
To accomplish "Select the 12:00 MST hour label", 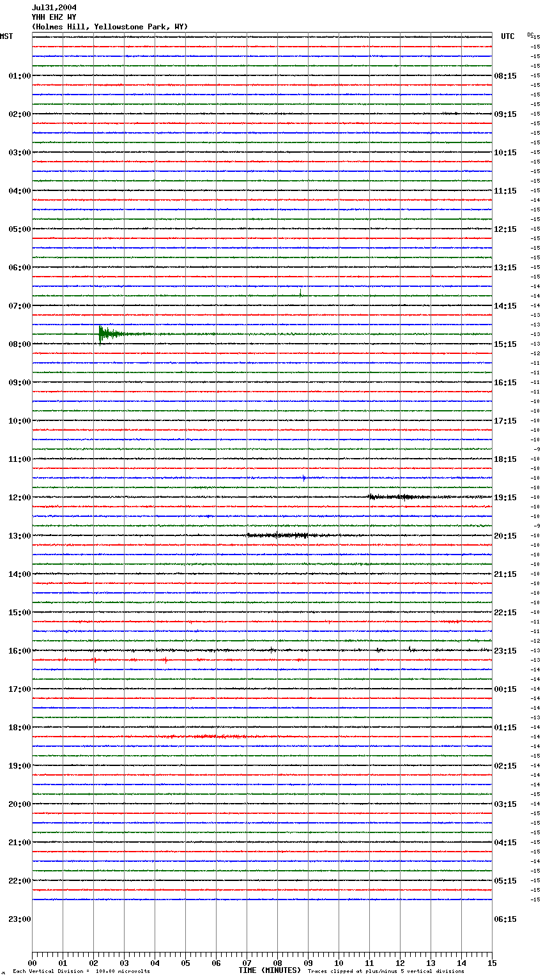I will pyautogui.click(x=20, y=498).
